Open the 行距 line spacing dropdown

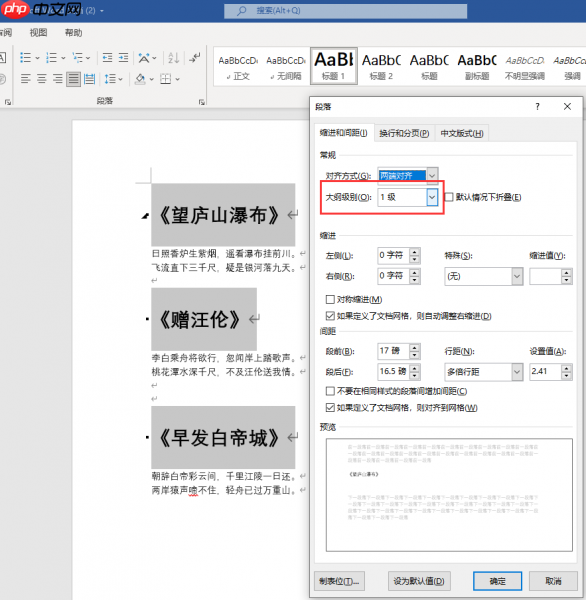[x=517, y=372]
